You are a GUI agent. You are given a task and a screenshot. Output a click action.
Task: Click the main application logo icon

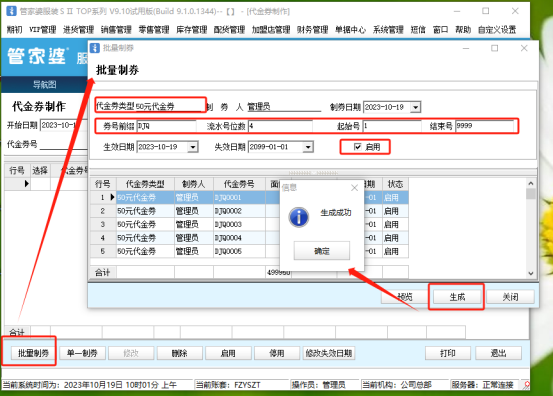(x=11, y=11)
